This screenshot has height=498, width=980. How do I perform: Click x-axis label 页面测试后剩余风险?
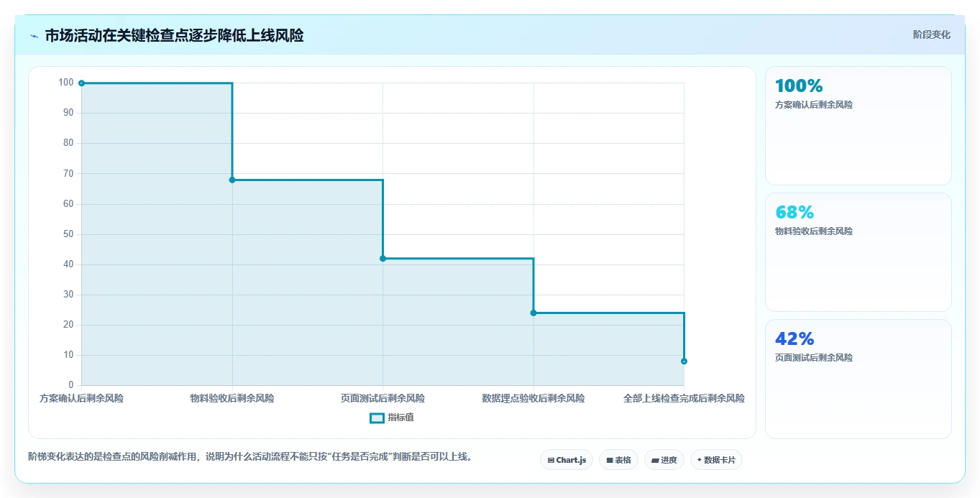click(383, 398)
